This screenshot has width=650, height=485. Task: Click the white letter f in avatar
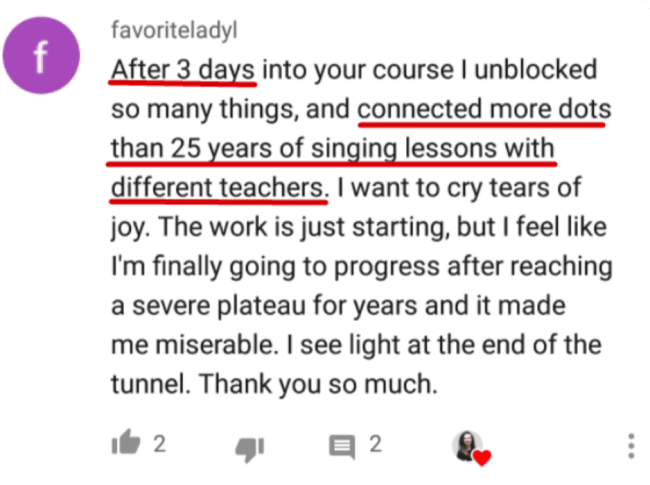tap(40, 57)
